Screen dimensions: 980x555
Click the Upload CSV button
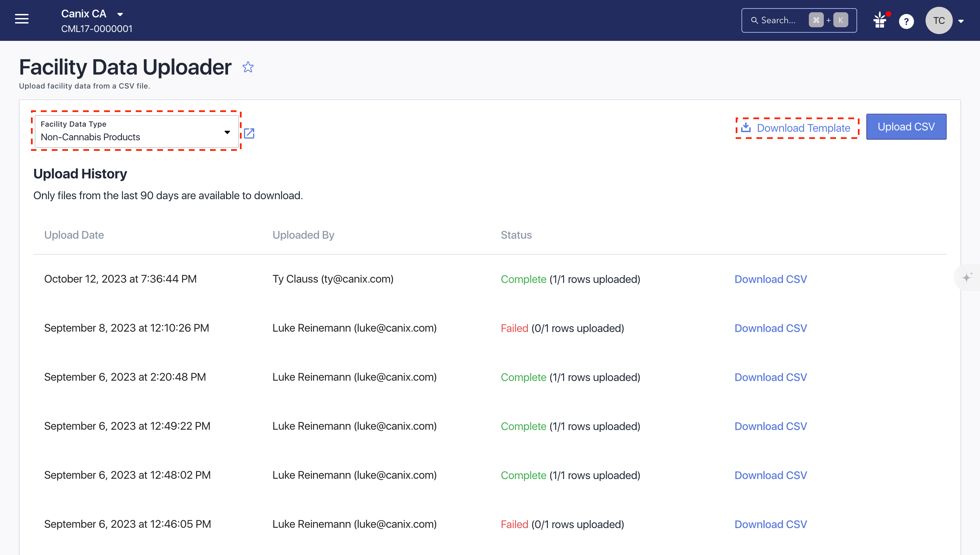tap(906, 127)
